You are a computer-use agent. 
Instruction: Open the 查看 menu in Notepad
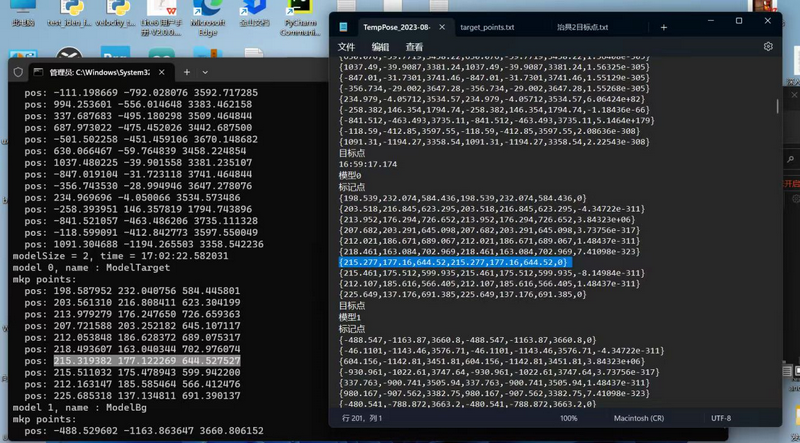coord(414,47)
